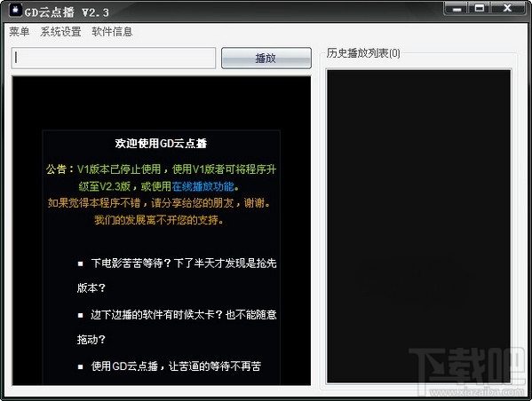
Task: Focus the video address input field
Action: pos(114,58)
